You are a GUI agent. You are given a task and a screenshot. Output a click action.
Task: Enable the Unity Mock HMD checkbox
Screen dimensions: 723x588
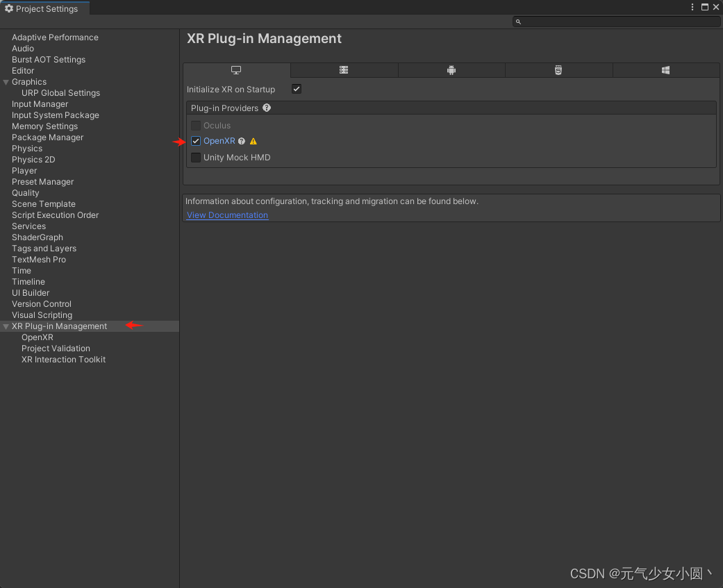tap(195, 158)
